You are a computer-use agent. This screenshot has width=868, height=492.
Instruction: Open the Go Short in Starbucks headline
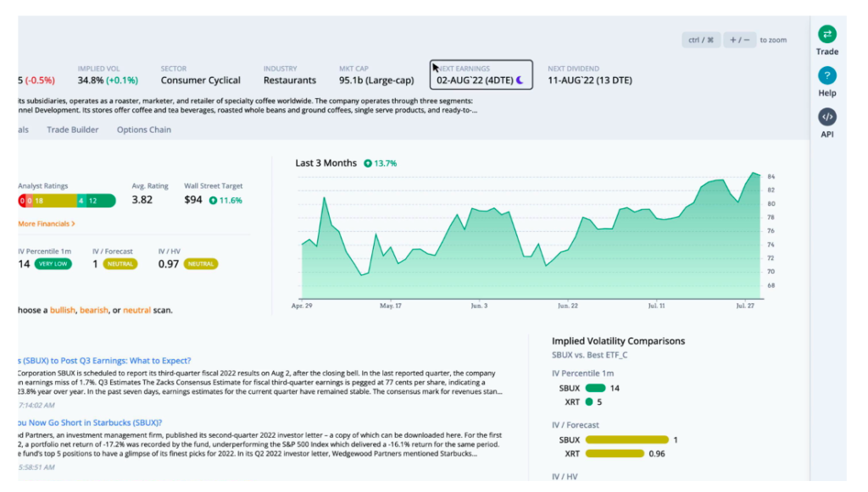tap(90, 423)
